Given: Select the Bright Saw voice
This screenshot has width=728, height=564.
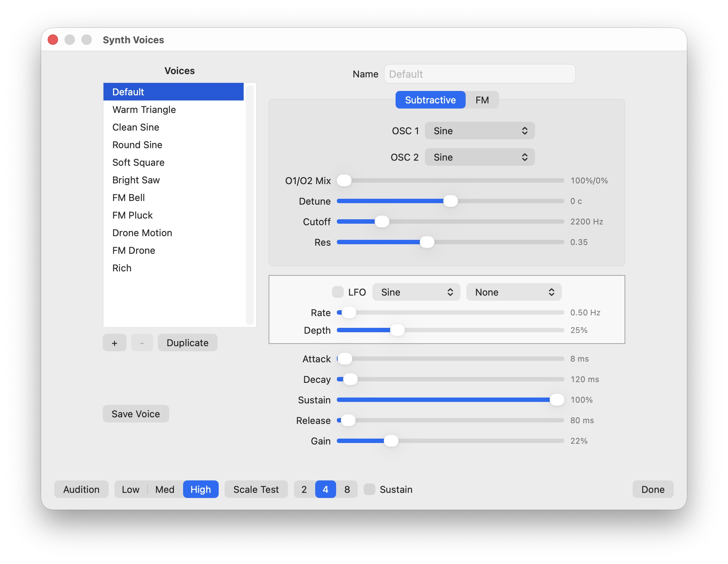Looking at the screenshot, I should click(x=174, y=180).
